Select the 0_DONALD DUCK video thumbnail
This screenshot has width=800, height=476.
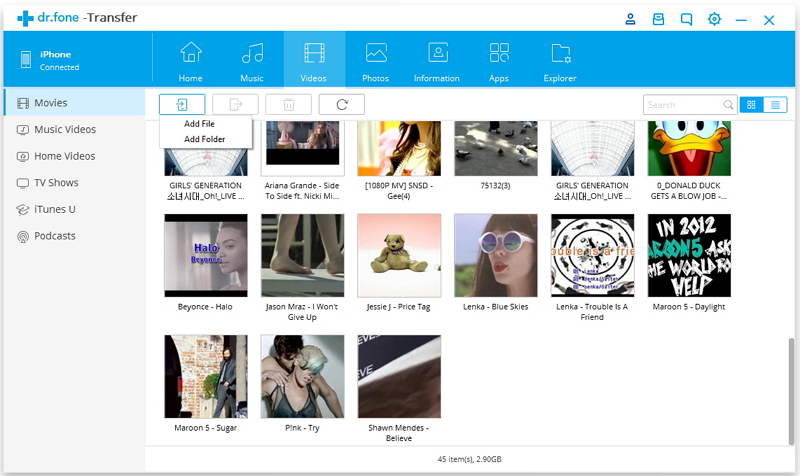click(689, 148)
